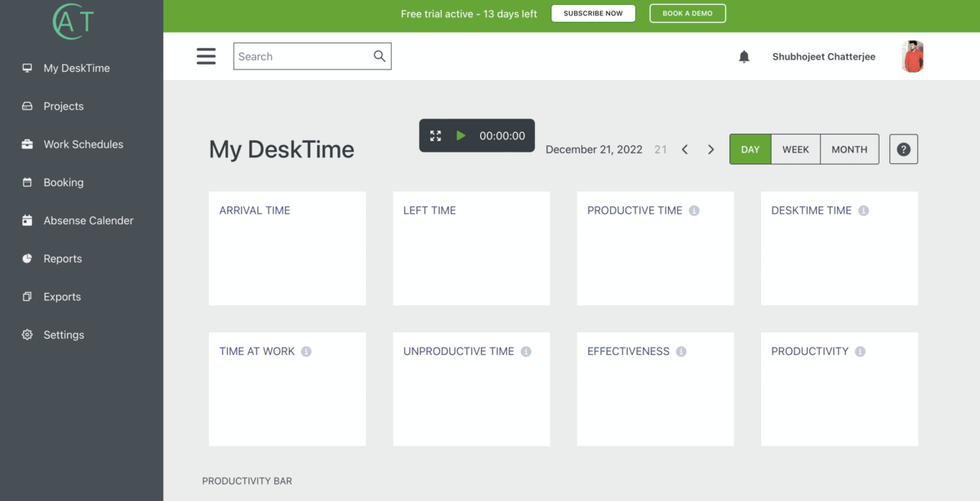
Task: Click the CAT logo in sidebar
Action: [73, 22]
